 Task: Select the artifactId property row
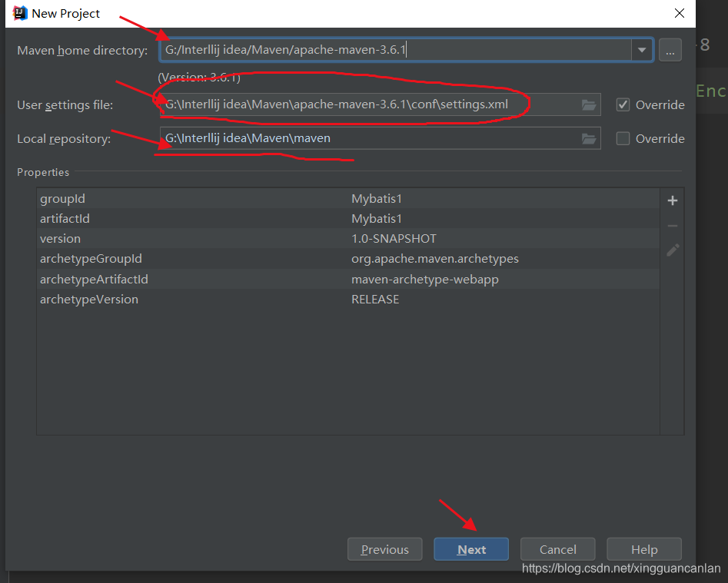[x=348, y=218]
